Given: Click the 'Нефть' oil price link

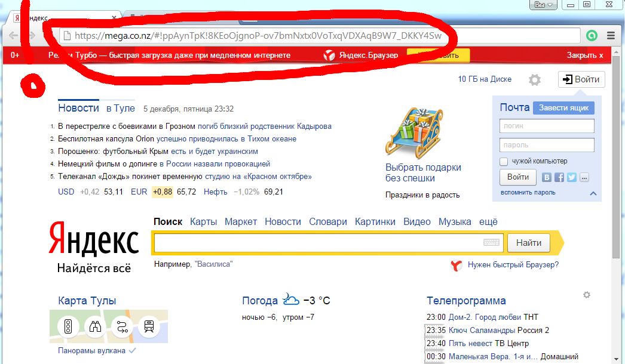Looking at the screenshot, I should click(x=215, y=192).
